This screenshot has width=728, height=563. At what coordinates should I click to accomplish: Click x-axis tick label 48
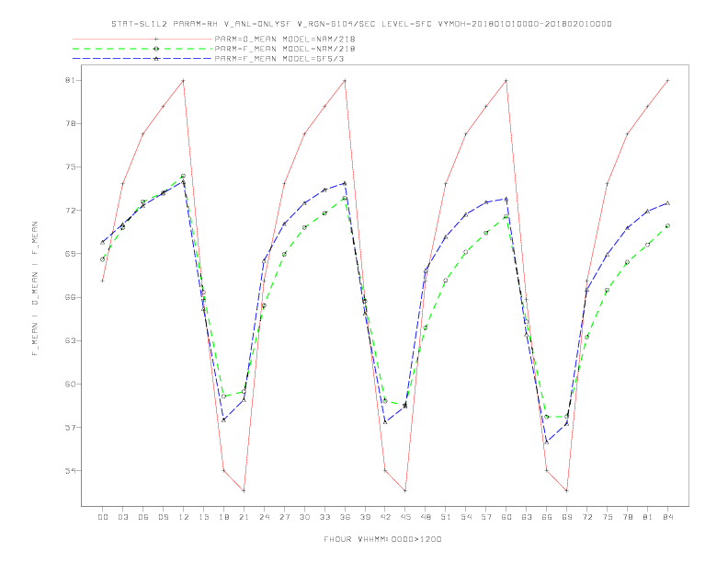[426, 517]
